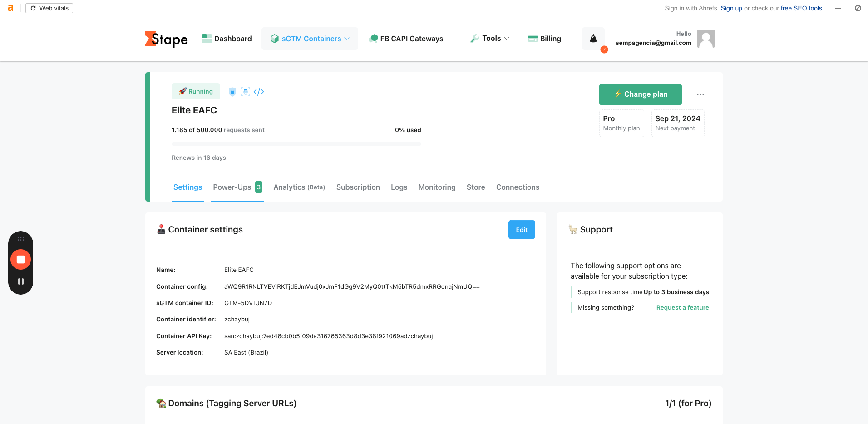Open the Monitoring tab
The height and width of the screenshot is (424, 868).
coord(437,187)
